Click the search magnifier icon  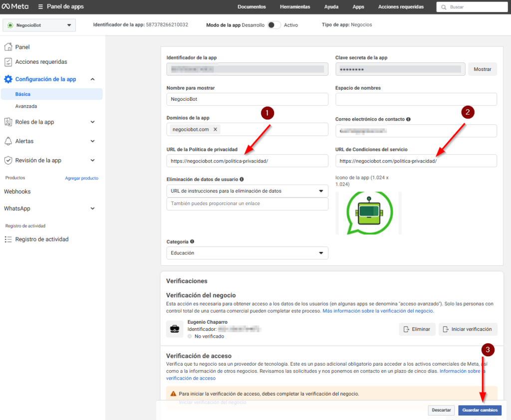coord(444,7)
